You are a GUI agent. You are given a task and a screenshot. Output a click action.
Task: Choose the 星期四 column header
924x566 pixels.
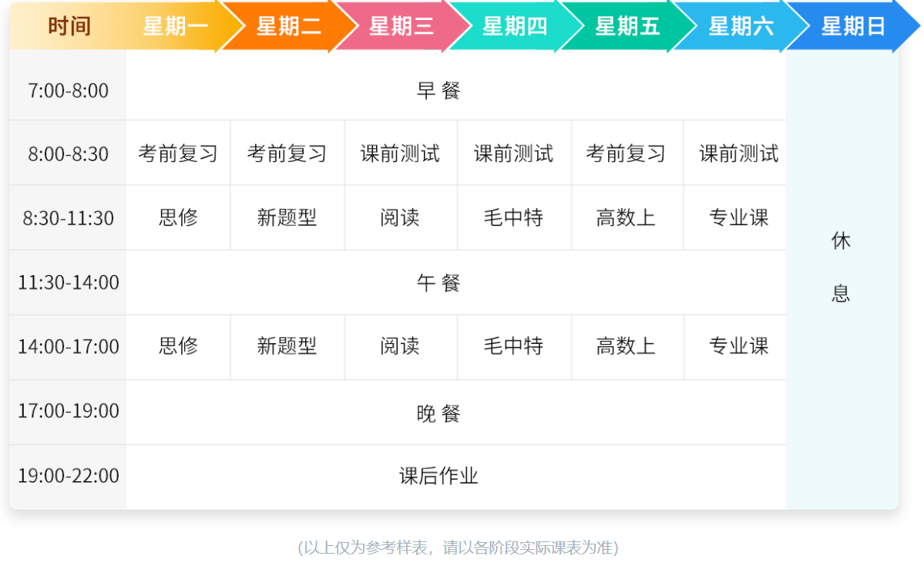tap(514, 26)
